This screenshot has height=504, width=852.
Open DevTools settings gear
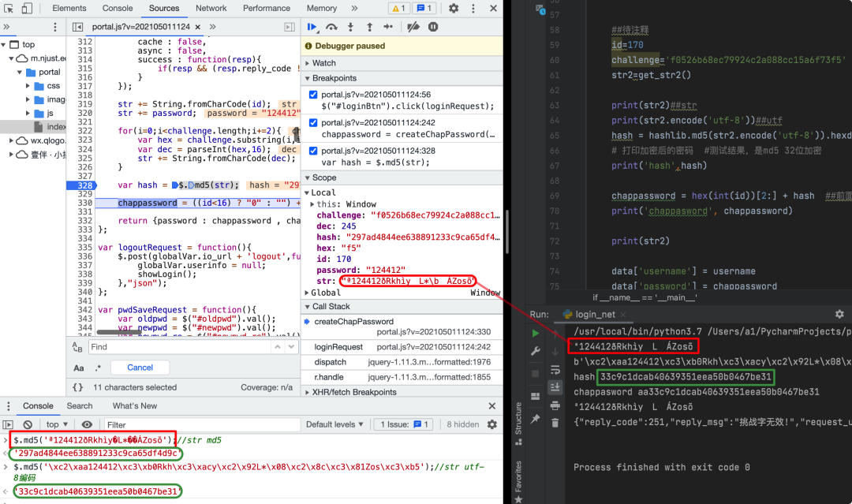pos(454,8)
